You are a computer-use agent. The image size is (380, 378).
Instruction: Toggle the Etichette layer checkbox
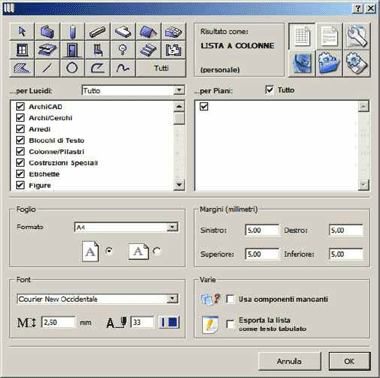(20, 174)
